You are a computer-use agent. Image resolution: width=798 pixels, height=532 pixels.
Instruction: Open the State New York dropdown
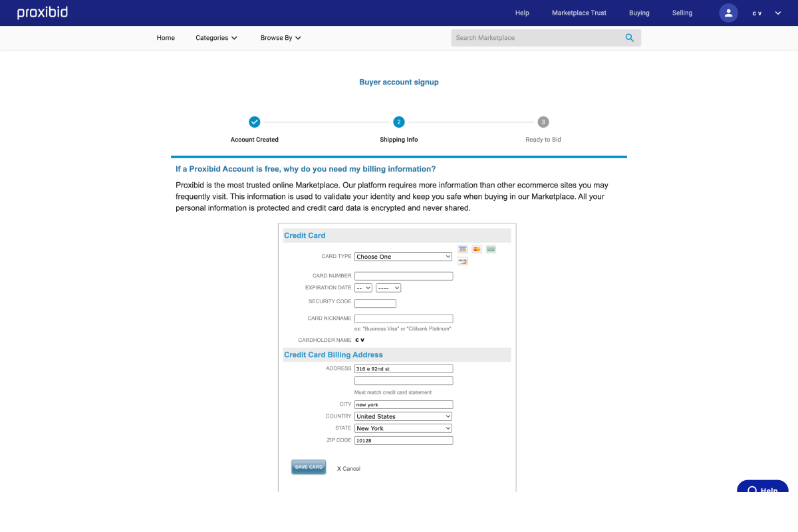click(x=404, y=428)
